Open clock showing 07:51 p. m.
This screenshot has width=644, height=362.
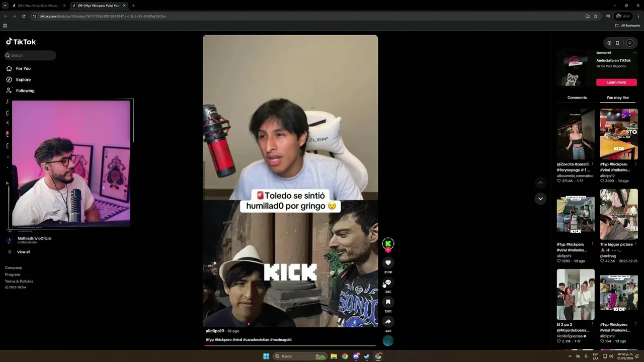[626, 356]
